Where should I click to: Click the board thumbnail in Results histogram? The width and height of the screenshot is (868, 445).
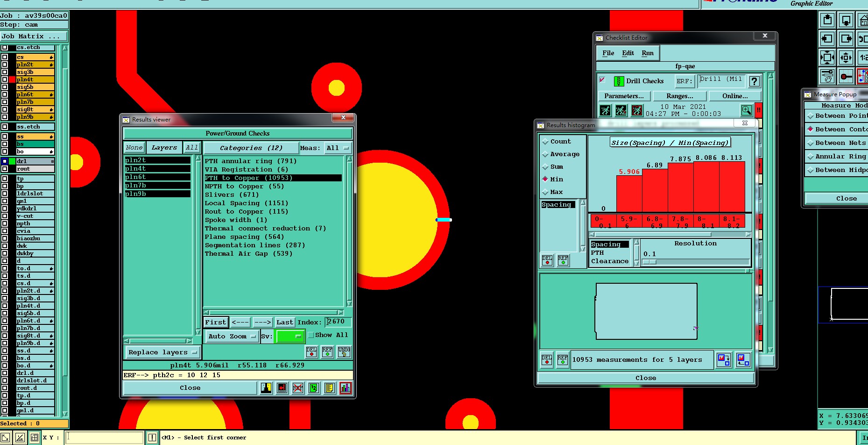[646, 311]
